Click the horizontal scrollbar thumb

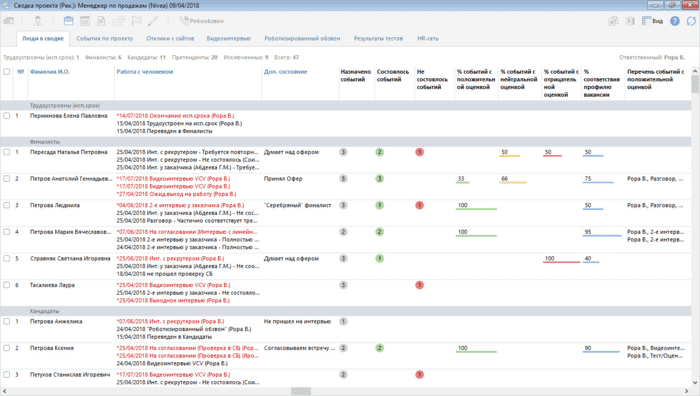pyautogui.click(x=301, y=391)
